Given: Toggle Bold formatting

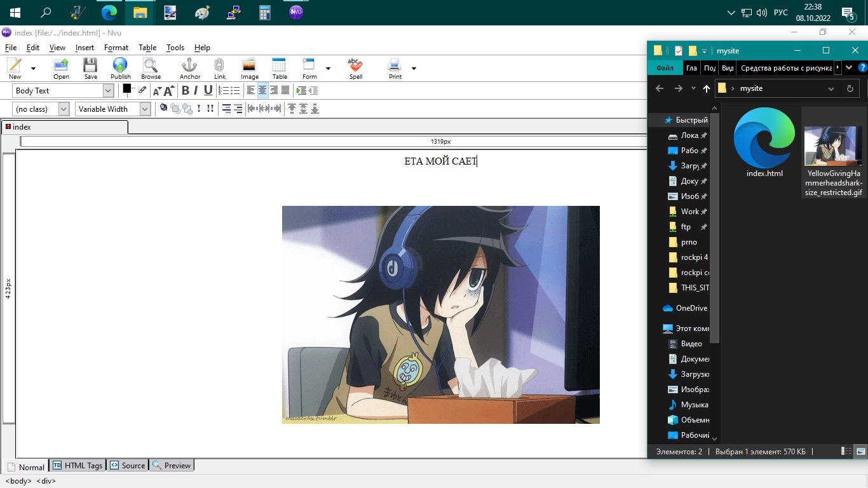Looking at the screenshot, I should pyautogui.click(x=185, y=91).
